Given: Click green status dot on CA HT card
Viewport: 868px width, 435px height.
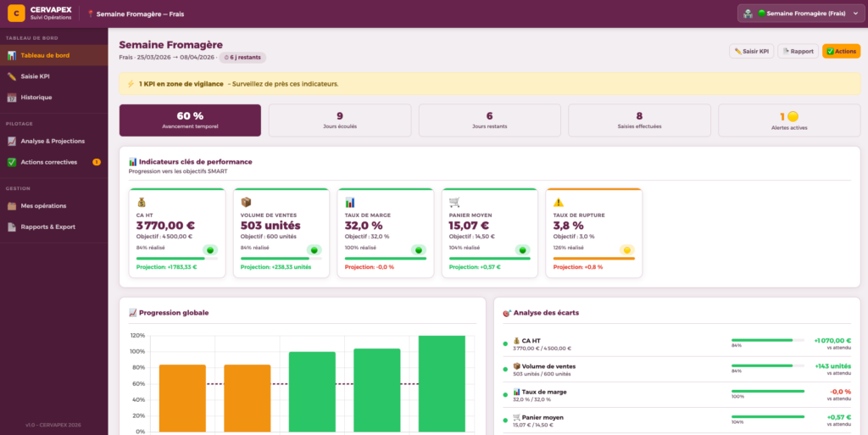Looking at the screenshot, I should click(x=210, y=250).
